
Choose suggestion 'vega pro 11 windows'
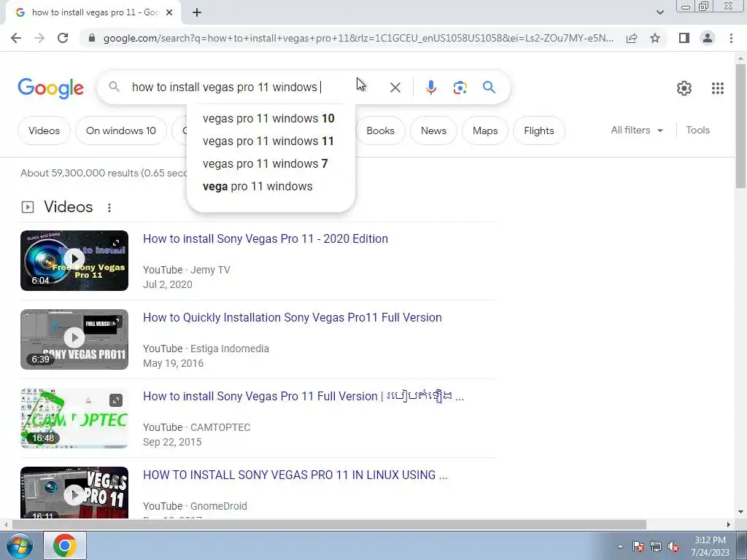pos(271,187)
